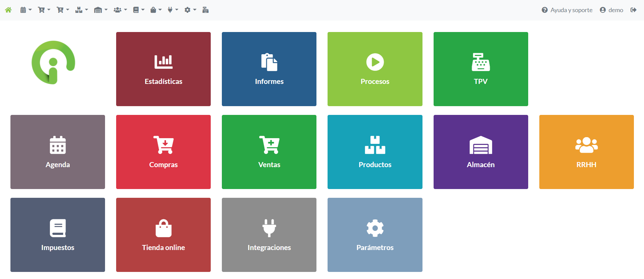Click the Ayuda y soporte link
Viewport: 644px width, 279px height.
pyautogui.click(x=567, y=10)
